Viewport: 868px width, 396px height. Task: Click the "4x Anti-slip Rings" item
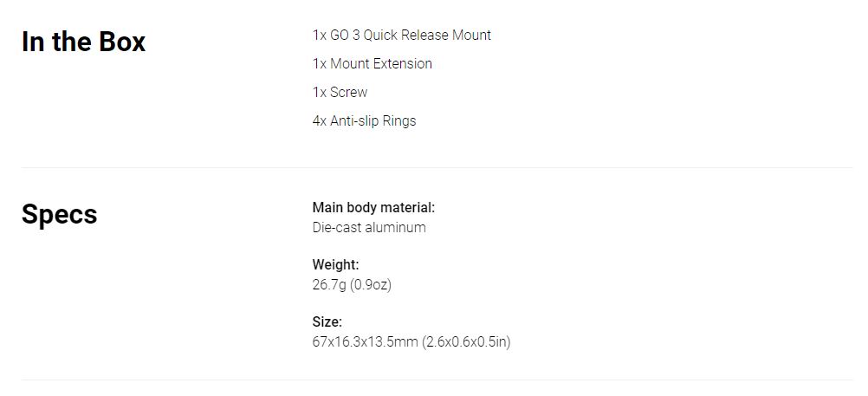point(364,120)
